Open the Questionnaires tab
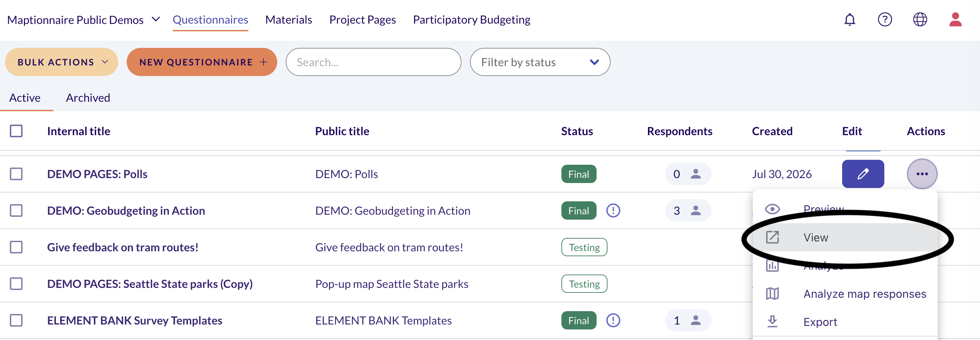The width and height of the screenshot is (980, 340). (210, 19)
